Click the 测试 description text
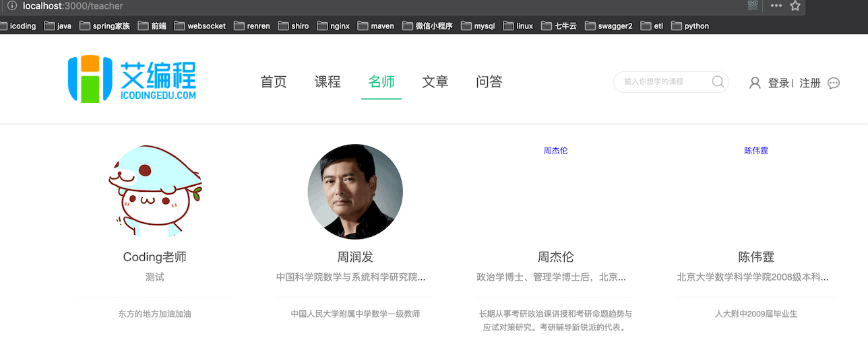This screenshot has width=868, height=354. pyautogui.click(x=155, y=277)
